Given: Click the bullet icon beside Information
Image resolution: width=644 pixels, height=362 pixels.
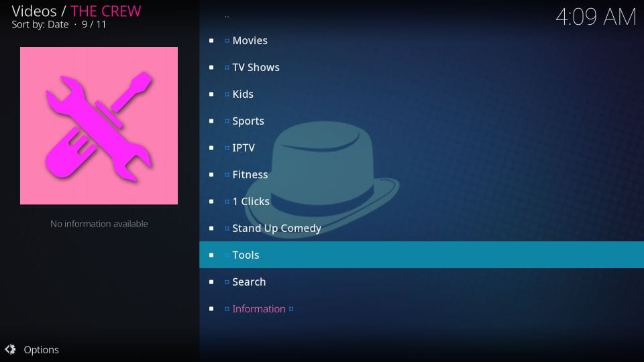Looking at the screenshot, I should click(211, 308).
